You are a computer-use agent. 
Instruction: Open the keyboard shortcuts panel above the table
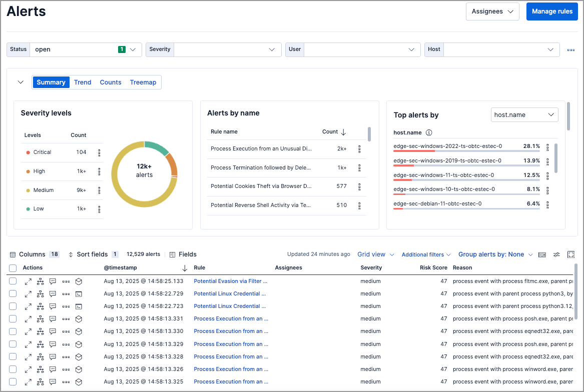click(542, 254)
